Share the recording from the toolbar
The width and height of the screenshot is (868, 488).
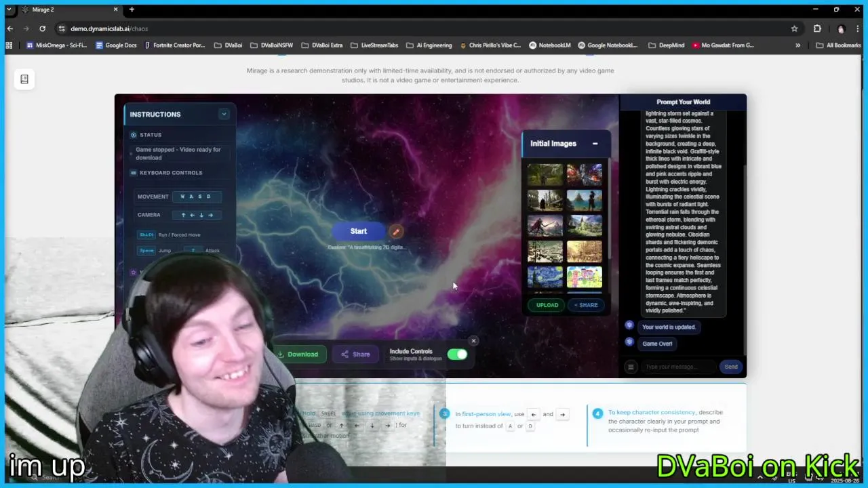(355, 354)
